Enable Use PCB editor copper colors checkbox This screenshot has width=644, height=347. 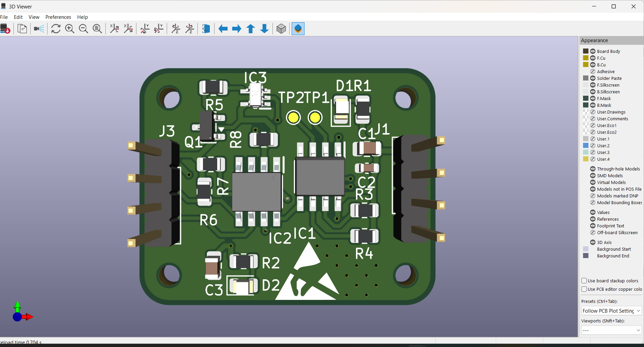coord(584,289)
